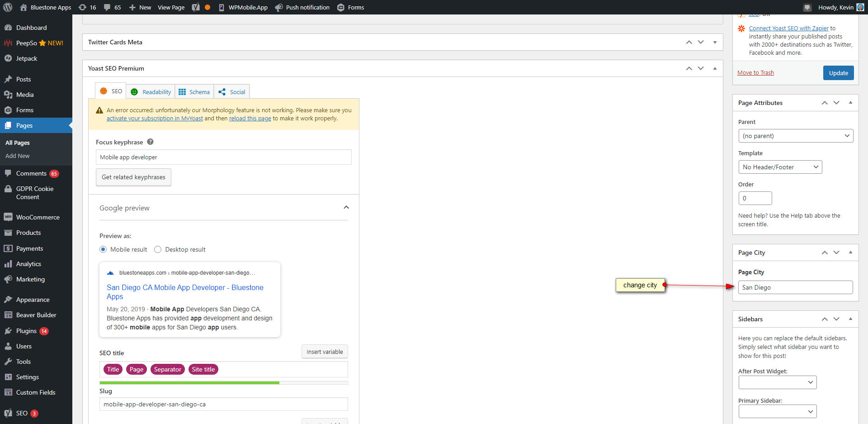This screenshot has width=868, height=424.
Task: Click View Page in the admin bar
Action: pyautogui.click(x=171, y=7)
